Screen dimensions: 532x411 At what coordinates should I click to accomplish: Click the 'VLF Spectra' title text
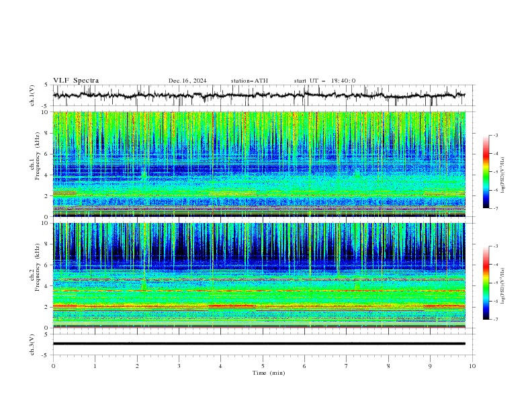(x=76, y=81)
